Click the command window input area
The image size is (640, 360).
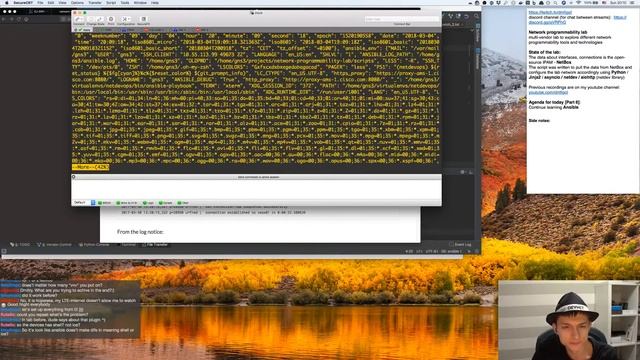[256, 189]
